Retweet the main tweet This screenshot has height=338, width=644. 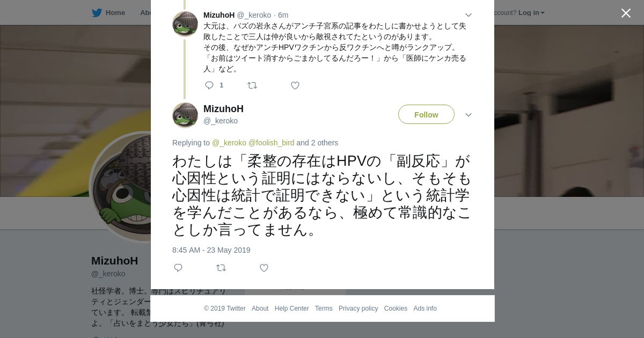pos(221,268)
